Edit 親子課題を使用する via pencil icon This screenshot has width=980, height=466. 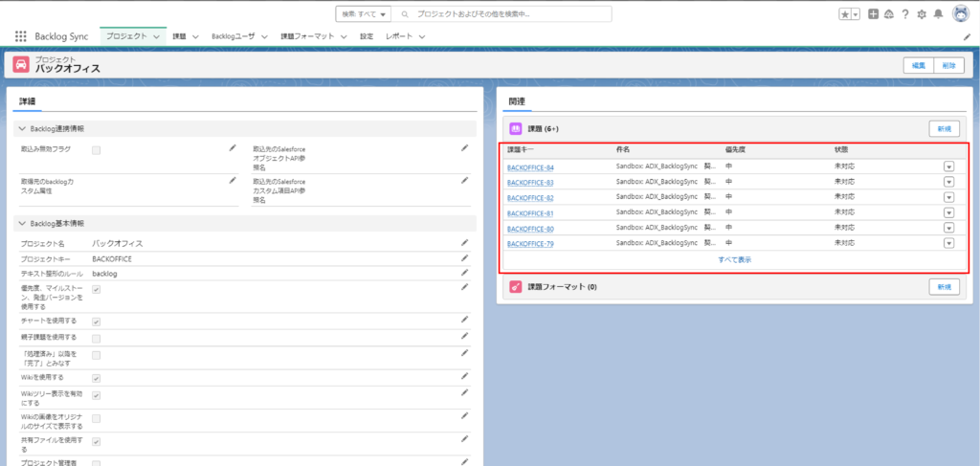point(464,336)
